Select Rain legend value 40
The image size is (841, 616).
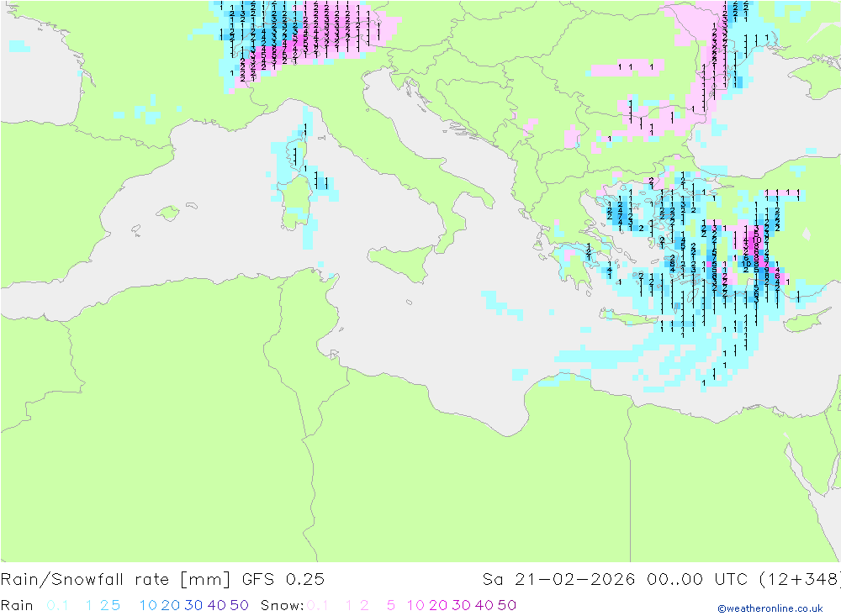(x=217, y=605)
